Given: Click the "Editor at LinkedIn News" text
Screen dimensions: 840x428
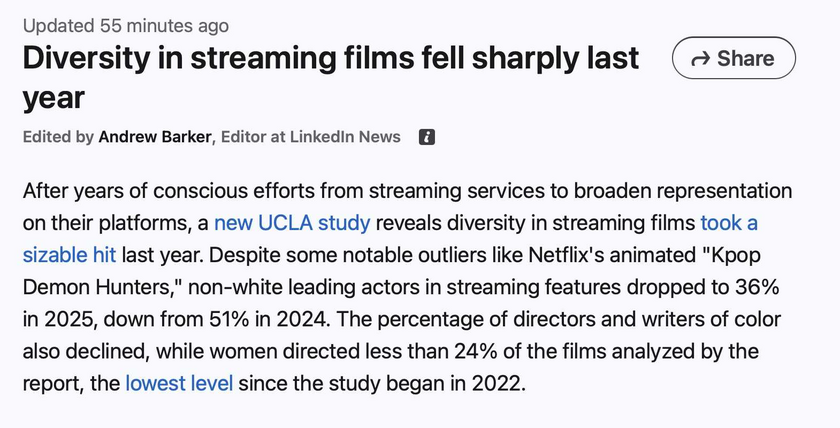Looking at the screenshot, I should click(x=311, y=137).
